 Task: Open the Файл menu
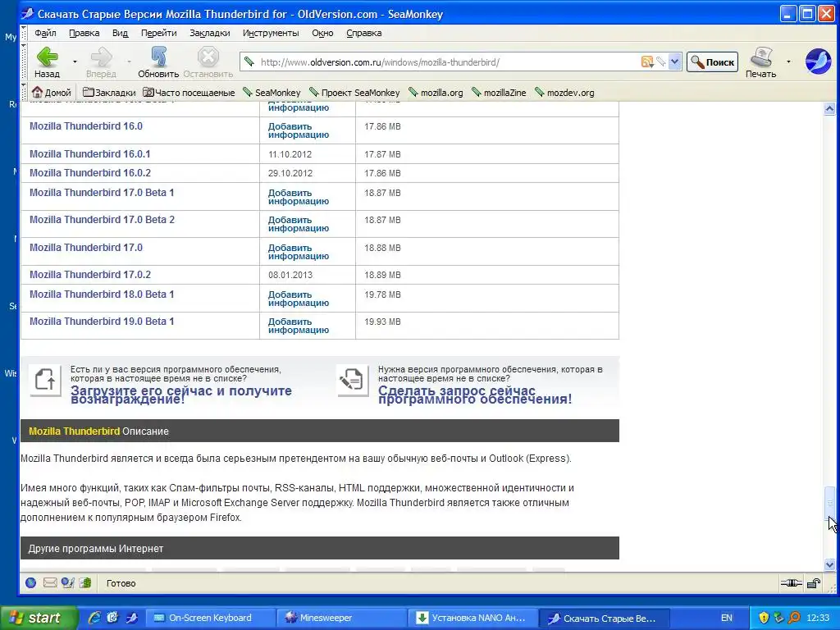pos(45,33)
